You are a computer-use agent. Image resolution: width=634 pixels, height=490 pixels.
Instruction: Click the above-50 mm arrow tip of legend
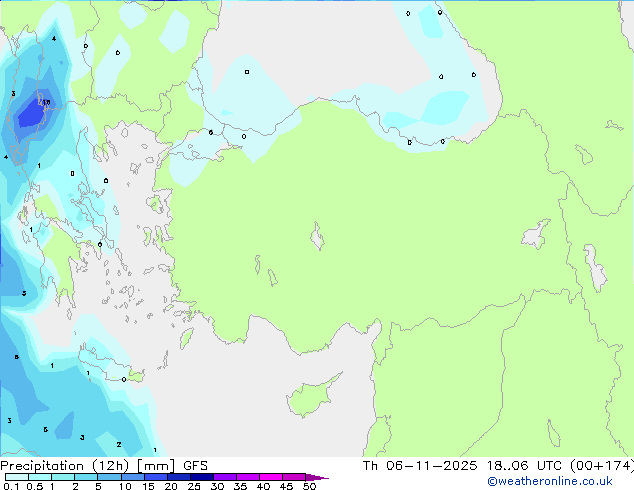[317, 477]
